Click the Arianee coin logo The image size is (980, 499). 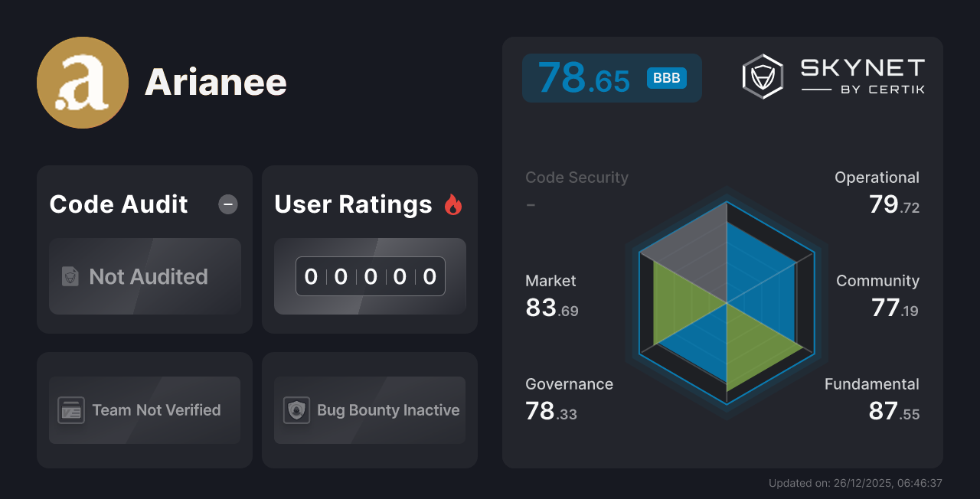[82, 82]
